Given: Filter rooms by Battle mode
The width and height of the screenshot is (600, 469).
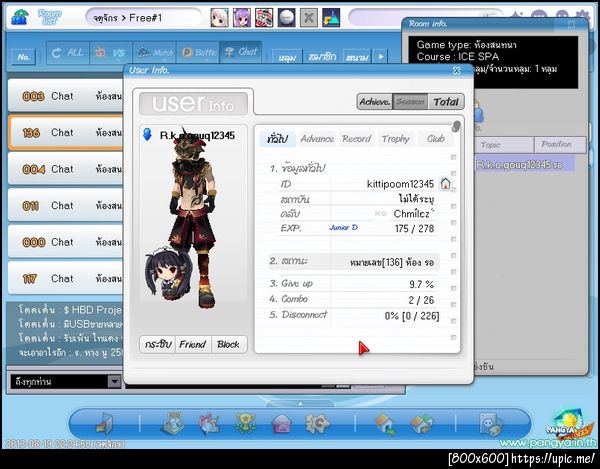Looking at the screenshot, I should [x=198, y=52].
